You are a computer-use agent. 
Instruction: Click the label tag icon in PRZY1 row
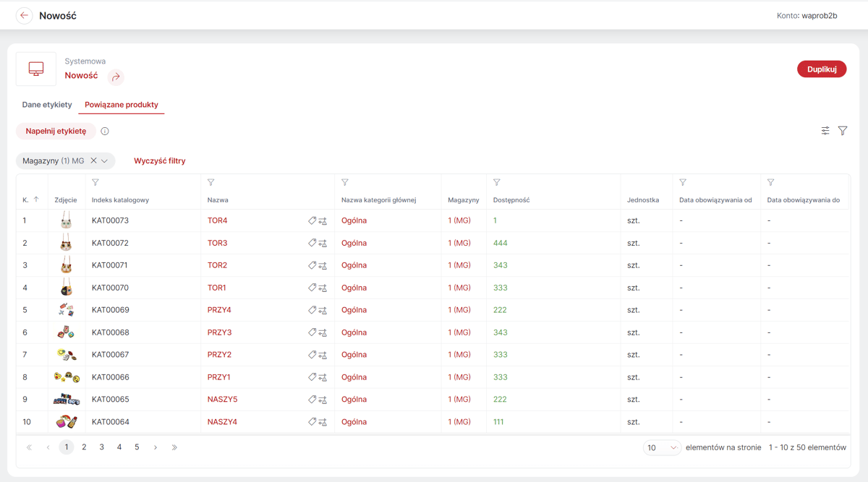pos(312,377)
